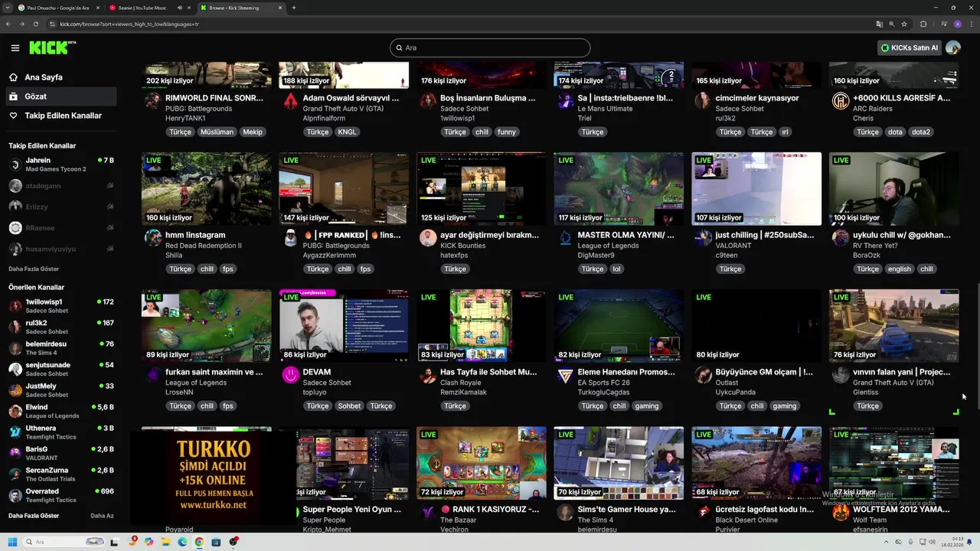Open Overrated recommended channel
980x551 pixels.
point(61,495)
